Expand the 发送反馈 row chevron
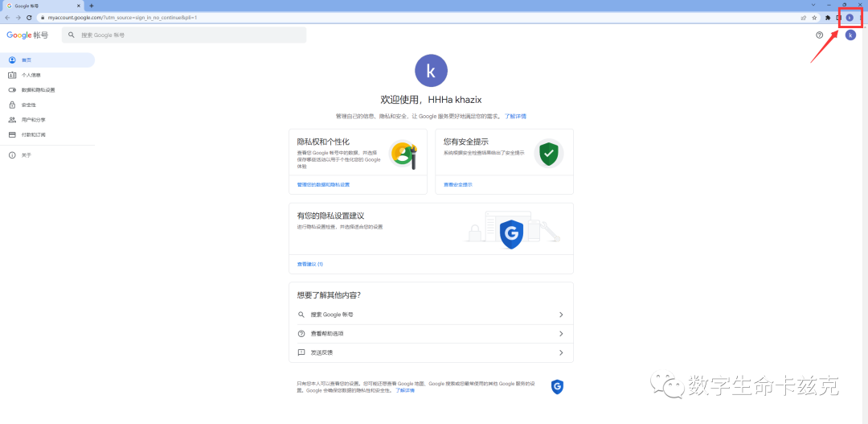The width and height of the screenshot is (868, 424). (x=561, y=352)
